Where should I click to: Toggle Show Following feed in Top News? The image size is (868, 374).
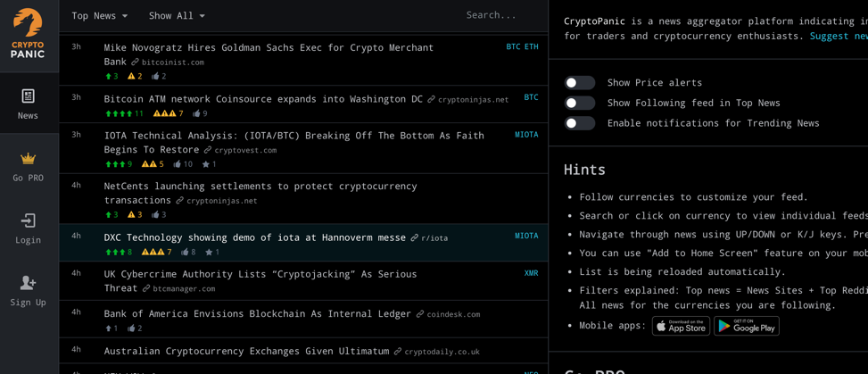coord(580,104)
